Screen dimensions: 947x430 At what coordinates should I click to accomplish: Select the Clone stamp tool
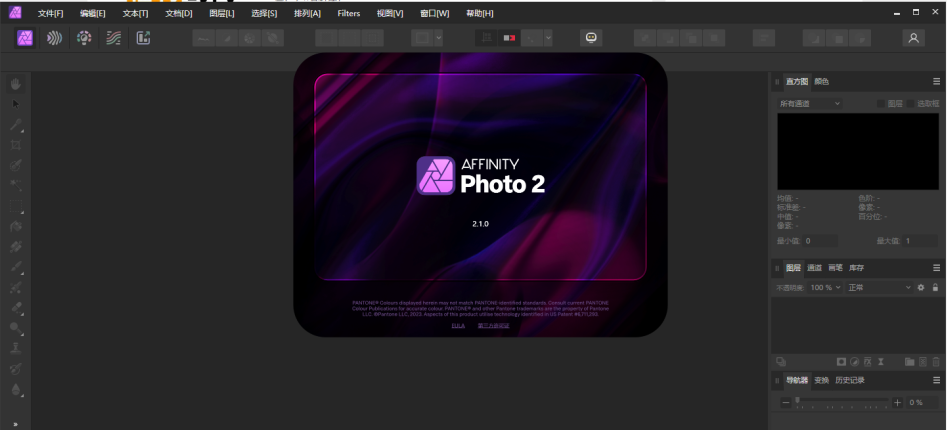point(16,348)
